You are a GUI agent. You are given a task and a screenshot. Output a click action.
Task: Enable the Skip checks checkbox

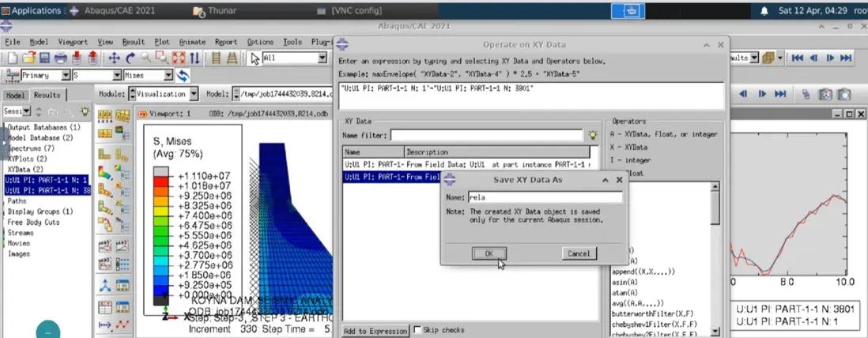point(417,329)
